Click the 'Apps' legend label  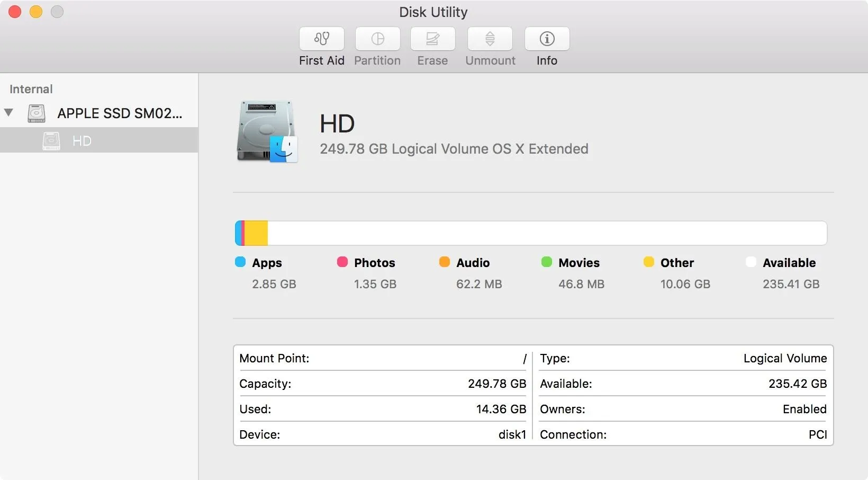[x=267, y=263]
